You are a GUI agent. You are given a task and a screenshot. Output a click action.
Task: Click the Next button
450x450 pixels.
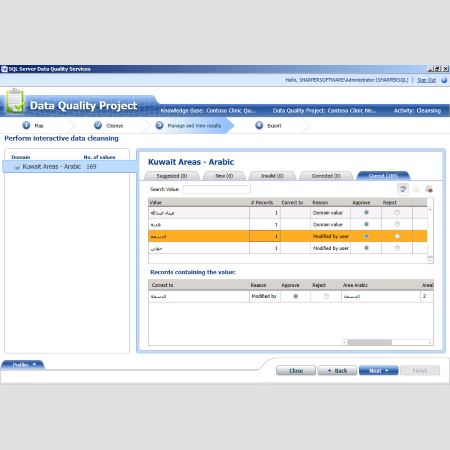(378, 371)
